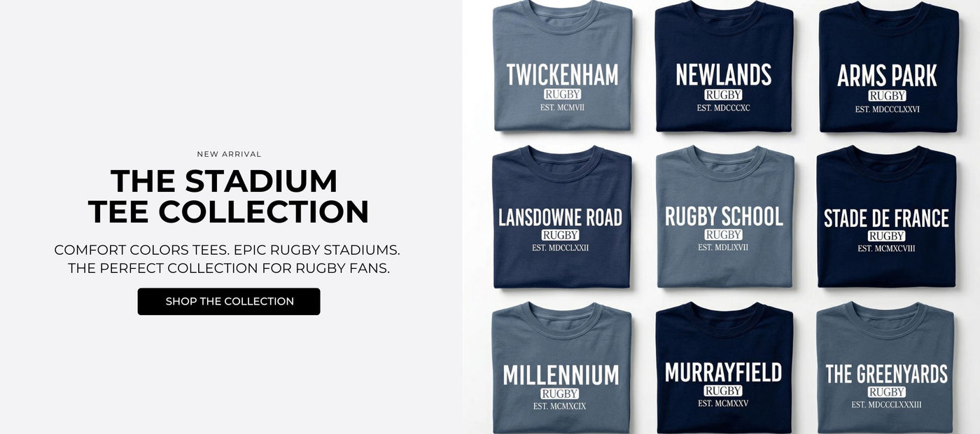Click the RUGBY badge on Greenyards tee
The height and width of the screenshot is (434, 980).
887,392
